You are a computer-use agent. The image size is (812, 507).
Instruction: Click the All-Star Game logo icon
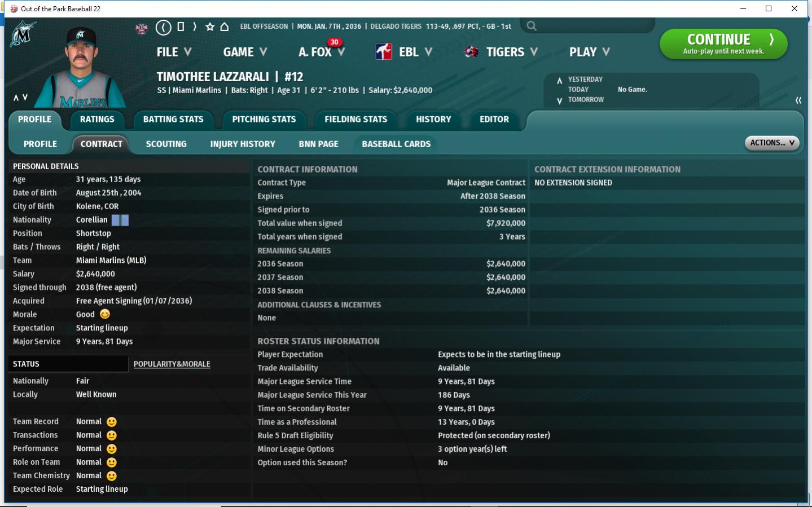click(142, 28)
